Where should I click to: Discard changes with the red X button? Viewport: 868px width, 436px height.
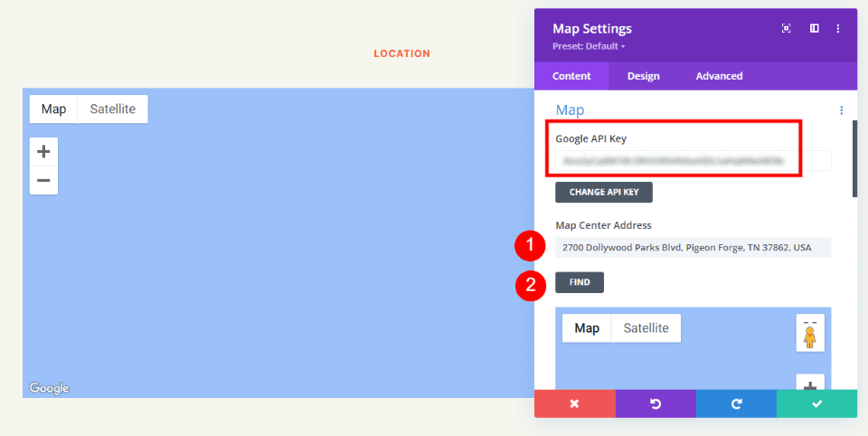click(x=574, y=403)
